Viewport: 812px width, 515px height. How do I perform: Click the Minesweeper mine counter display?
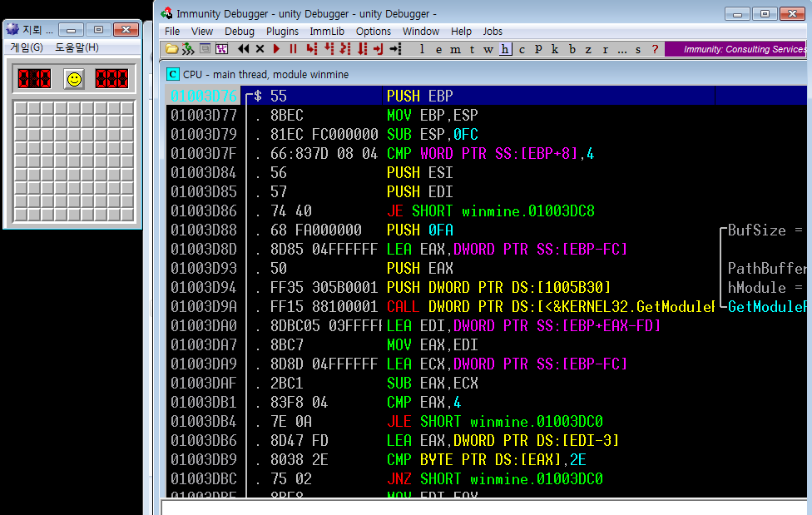pyautogui.click(x=34, y=79)
